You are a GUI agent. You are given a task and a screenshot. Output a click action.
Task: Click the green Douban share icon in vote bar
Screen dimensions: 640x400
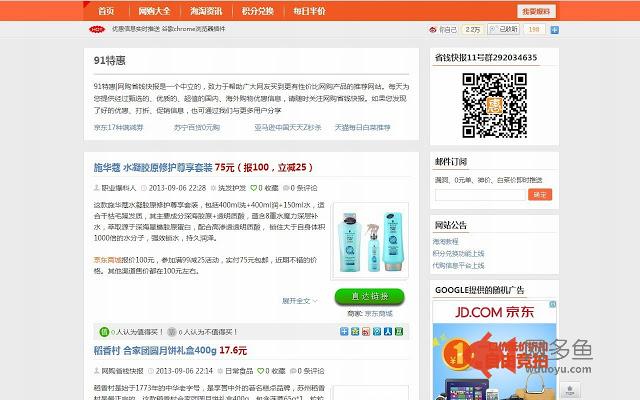(399, 331)
